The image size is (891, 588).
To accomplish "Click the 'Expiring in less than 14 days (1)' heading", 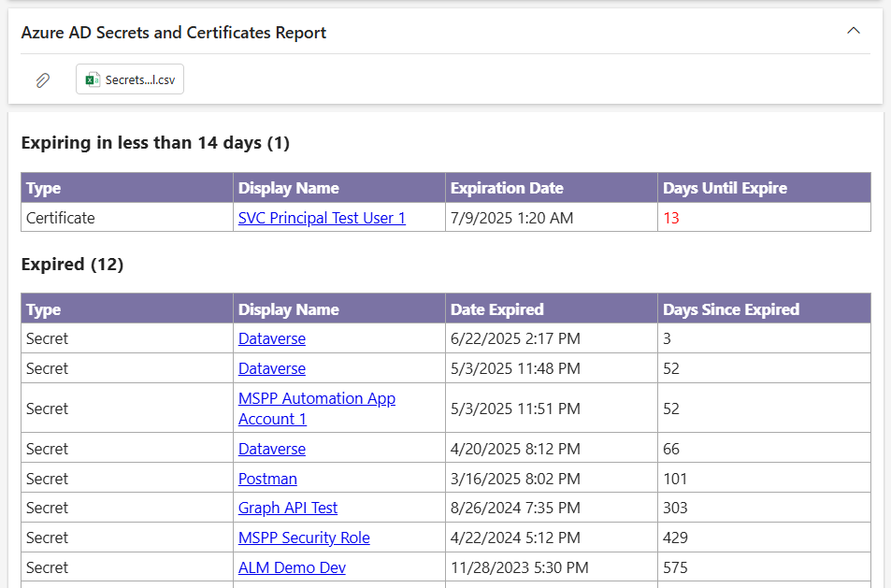I will click(155, 143).
